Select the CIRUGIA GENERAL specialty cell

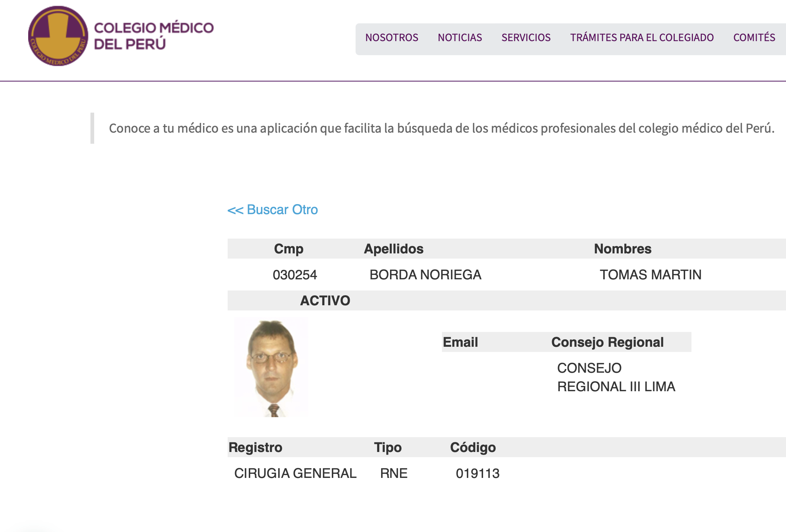coord(295,473)
